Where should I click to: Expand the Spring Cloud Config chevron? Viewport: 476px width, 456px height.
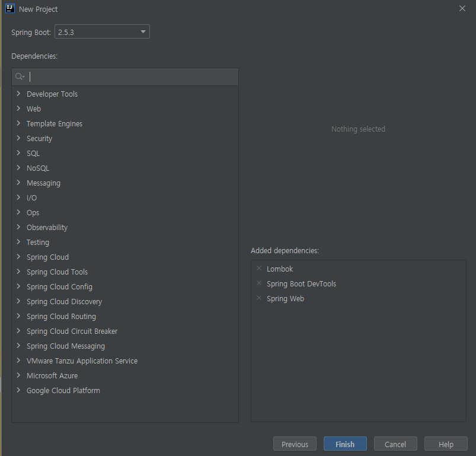18,286
